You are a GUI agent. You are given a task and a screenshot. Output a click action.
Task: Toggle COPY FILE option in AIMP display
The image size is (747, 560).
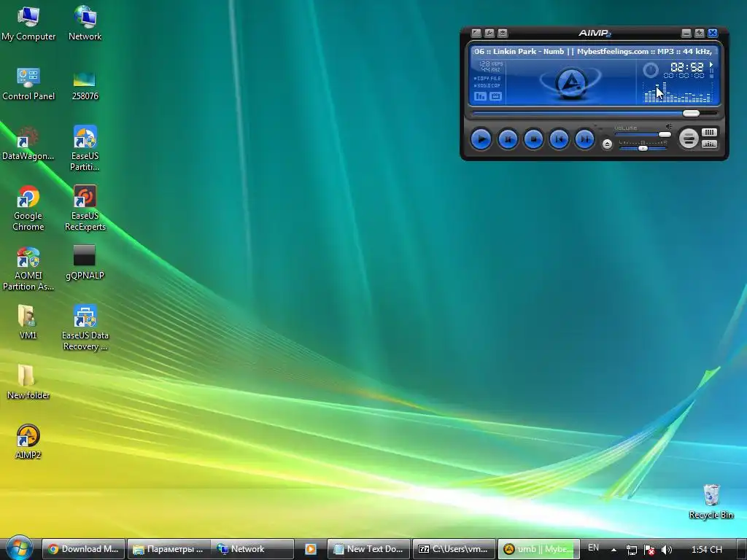click(487, 78)
